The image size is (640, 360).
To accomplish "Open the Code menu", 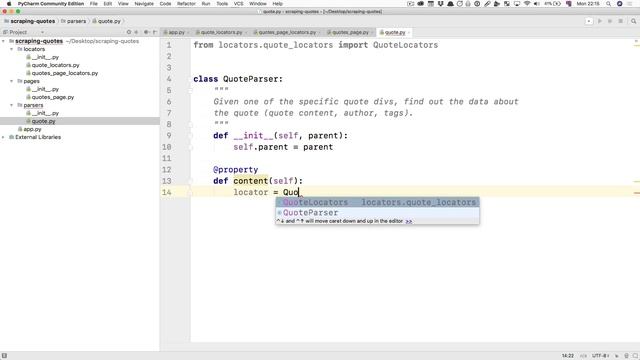I will click(165, 4).
